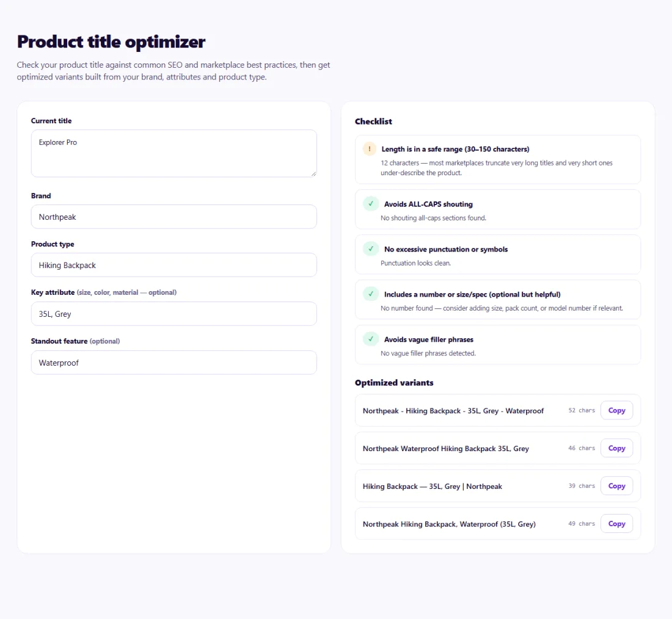Image resolution: width=672 pixels, height=619 pixels.
Task: Click the 'Optimized variants' section heading
Action: pyautogui.click(x=394, y=383)
